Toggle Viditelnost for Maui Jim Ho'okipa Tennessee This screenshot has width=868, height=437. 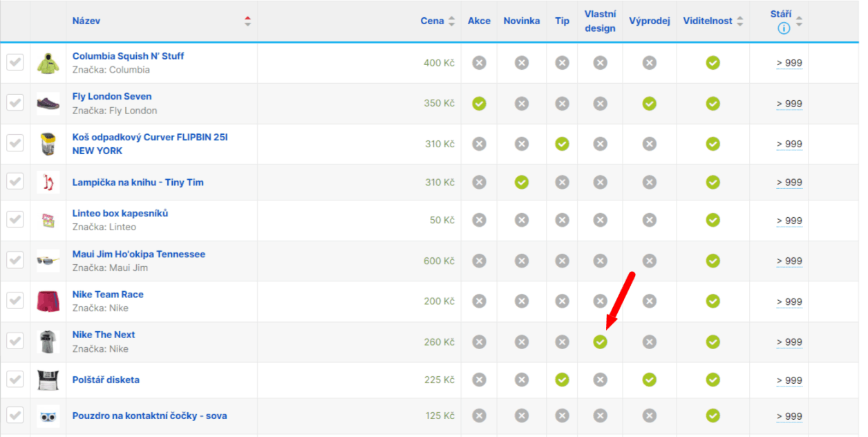[713, 261]
